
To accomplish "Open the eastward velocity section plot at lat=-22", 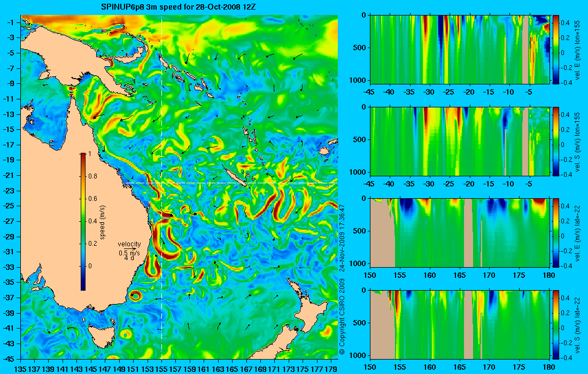I will click(x=460, y=233).
